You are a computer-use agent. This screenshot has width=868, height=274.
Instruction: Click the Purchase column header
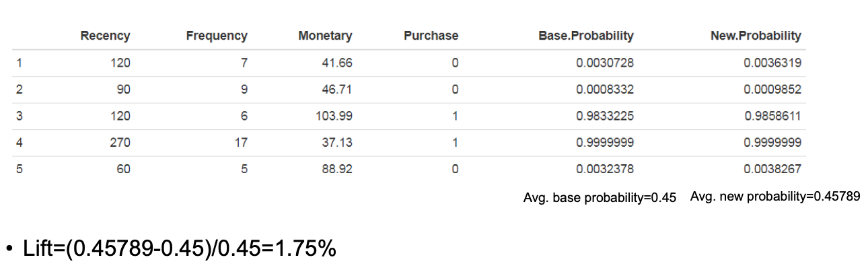tap(431, 36)
